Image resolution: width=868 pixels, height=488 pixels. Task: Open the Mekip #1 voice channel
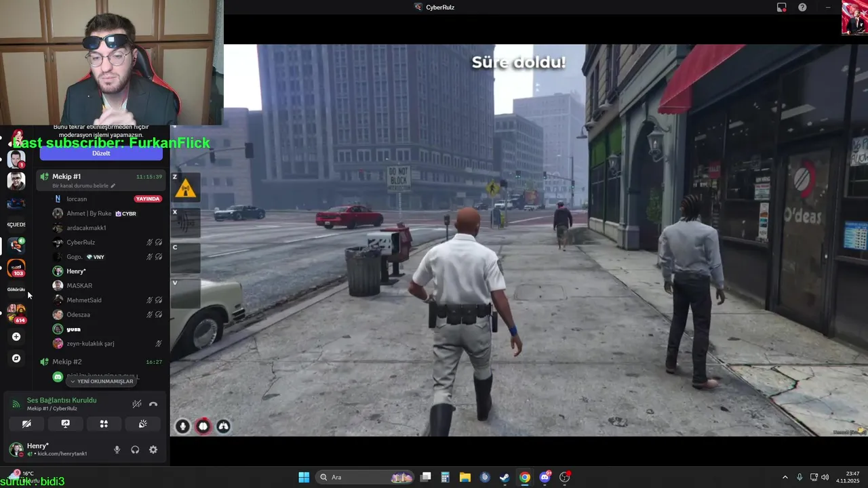66,177
